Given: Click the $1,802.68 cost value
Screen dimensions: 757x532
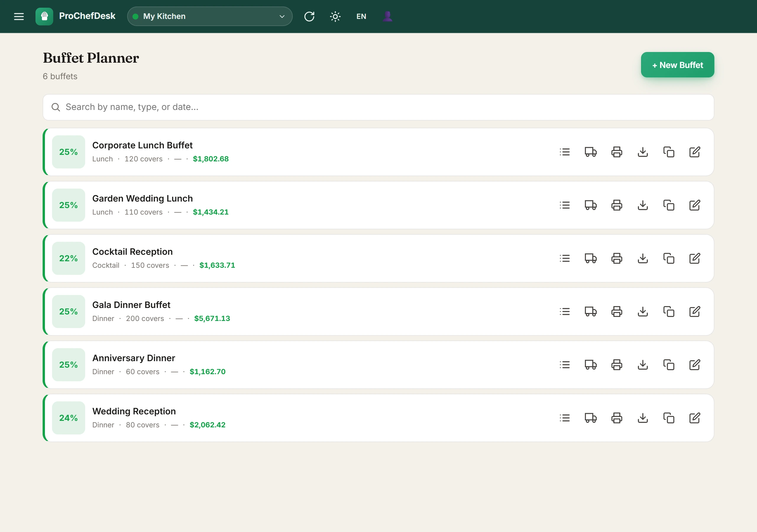Looking at the screenshot, I should click(211, 159).
